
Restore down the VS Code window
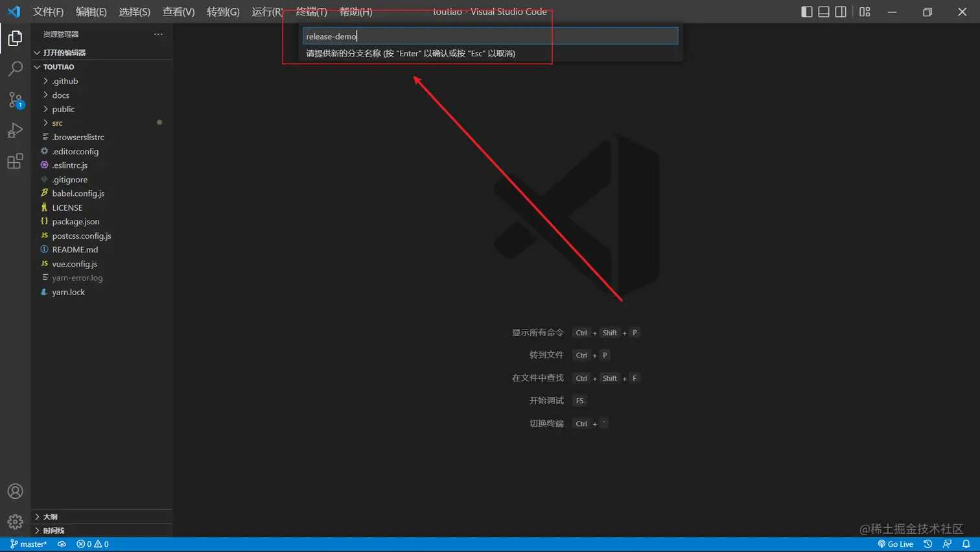927,12
